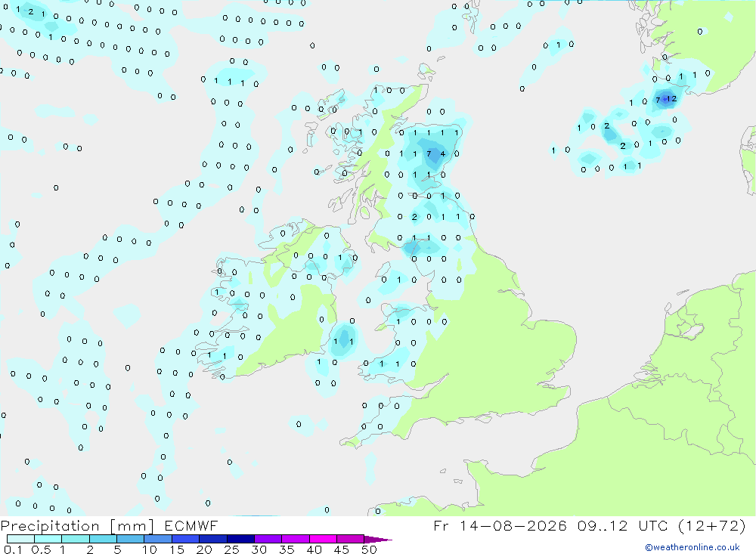Click the legend swatch between 35 and 40

click(x=296, y=539)
